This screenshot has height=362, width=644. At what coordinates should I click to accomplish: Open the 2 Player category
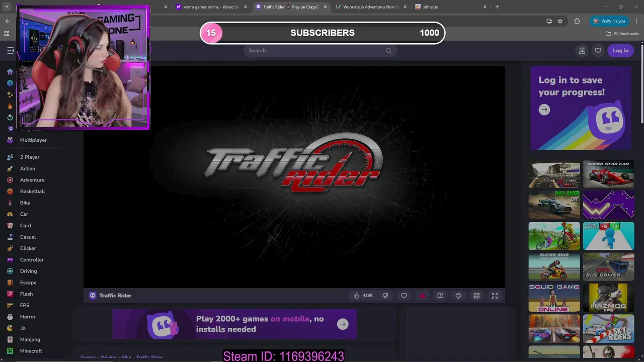[30, 157]
